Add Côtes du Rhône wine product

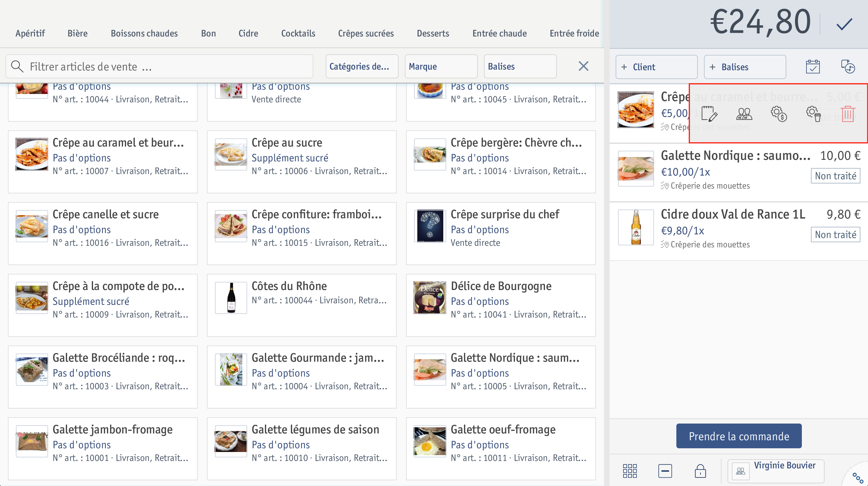point(302,305)
